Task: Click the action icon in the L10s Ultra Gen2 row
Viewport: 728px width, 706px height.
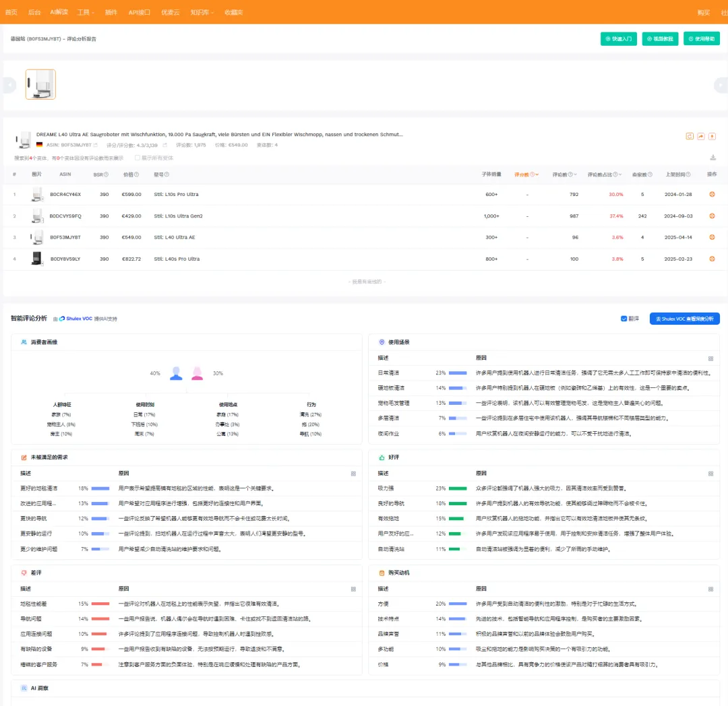Action: pos(712,216)
